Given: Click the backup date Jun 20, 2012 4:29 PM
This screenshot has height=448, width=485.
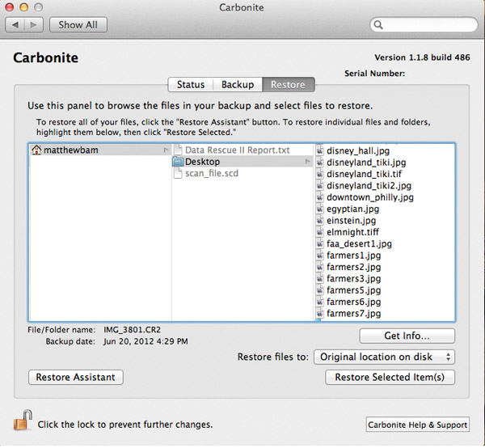Looking at the screenshot, I should (x=145, y=341).
